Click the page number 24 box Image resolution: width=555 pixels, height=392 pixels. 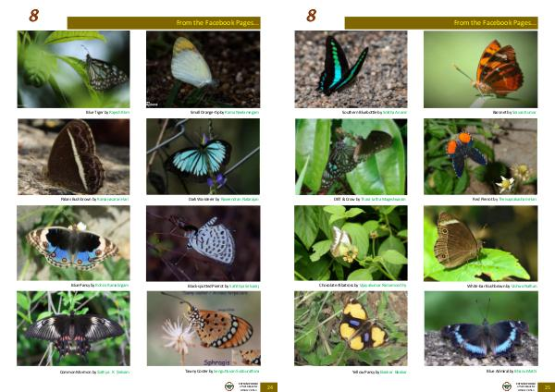(x=269, y=387)
